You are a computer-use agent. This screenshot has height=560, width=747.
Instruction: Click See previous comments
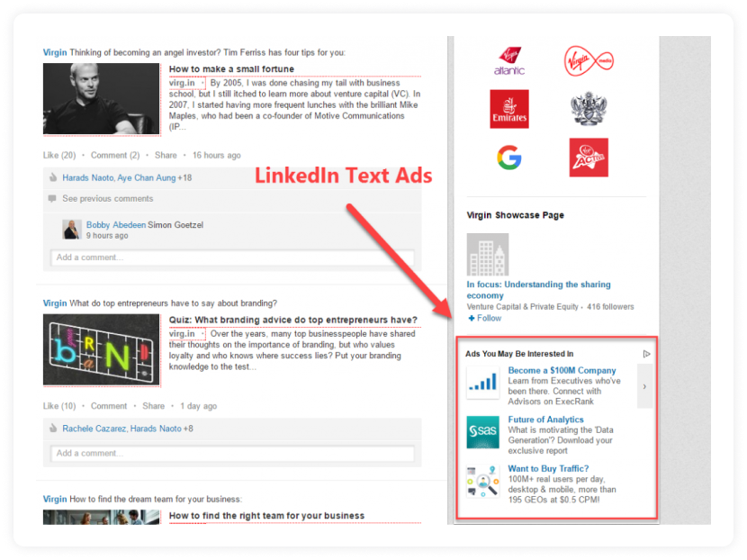[x=108, y=198]
